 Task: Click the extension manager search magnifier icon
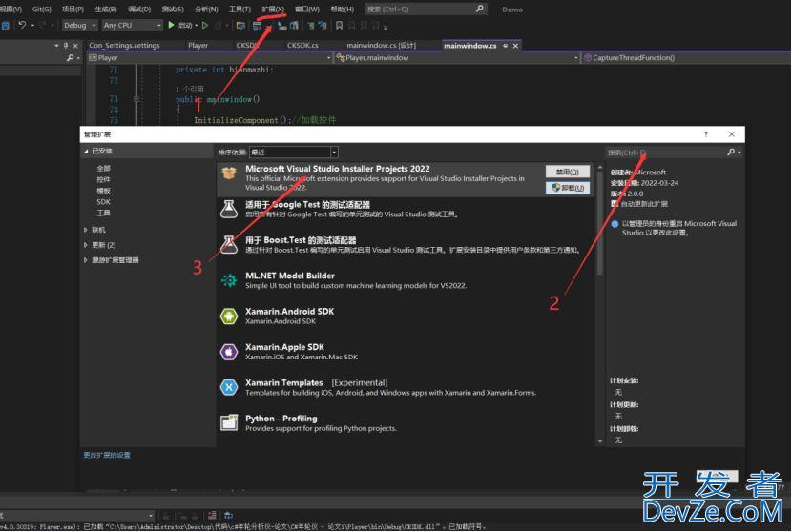(730, 152)
